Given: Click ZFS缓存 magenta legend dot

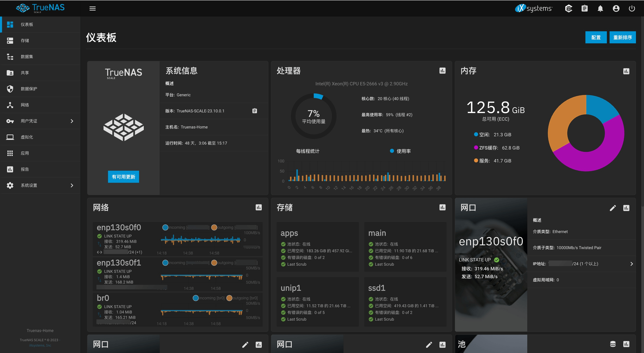Looking at the screenshot, I should tap(476, 147).
